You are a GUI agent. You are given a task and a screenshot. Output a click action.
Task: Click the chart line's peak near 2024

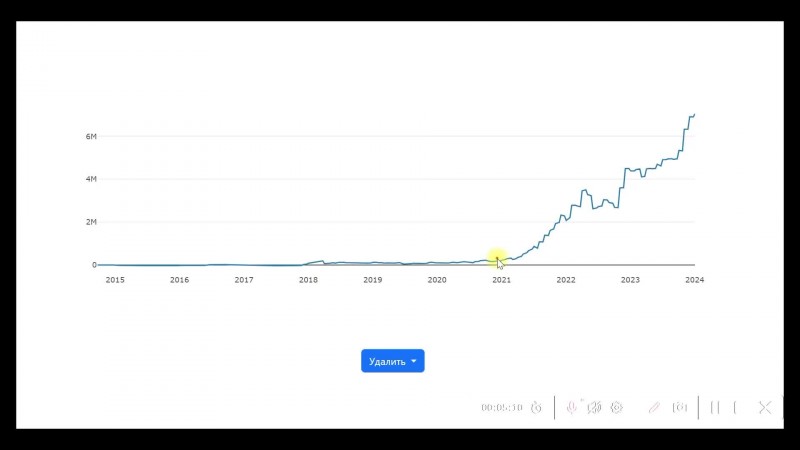693,115
